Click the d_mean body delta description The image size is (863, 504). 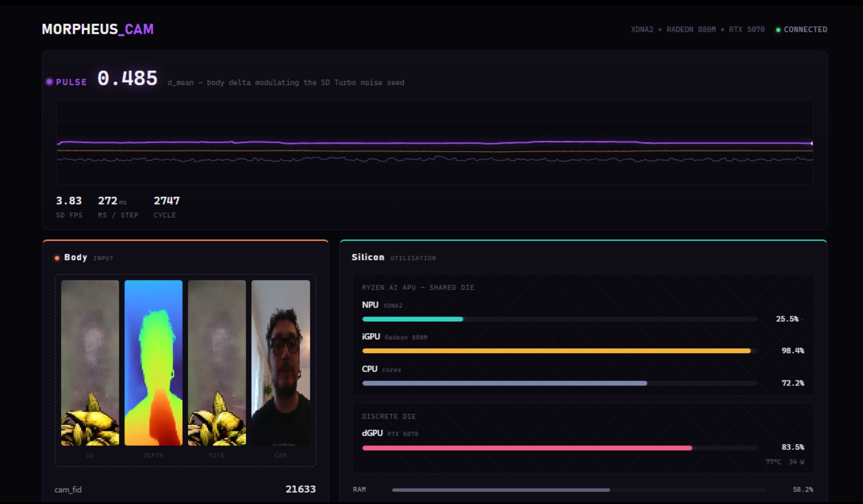pyautogui.click(x=286, y=82)
